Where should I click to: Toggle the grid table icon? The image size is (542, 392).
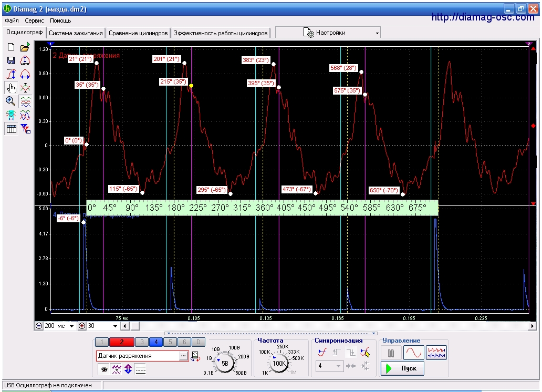point(12,129)
